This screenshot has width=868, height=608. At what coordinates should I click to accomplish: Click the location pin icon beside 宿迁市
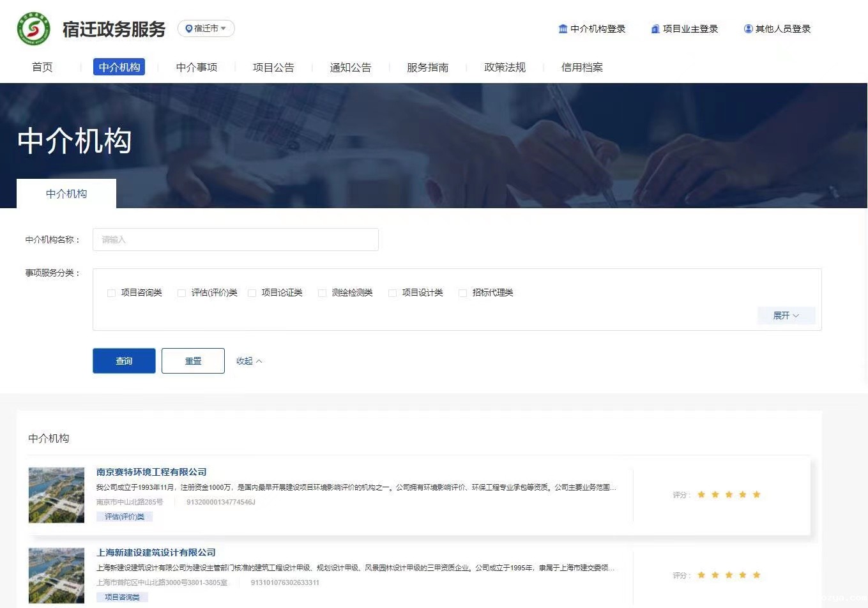coord(188,29)
